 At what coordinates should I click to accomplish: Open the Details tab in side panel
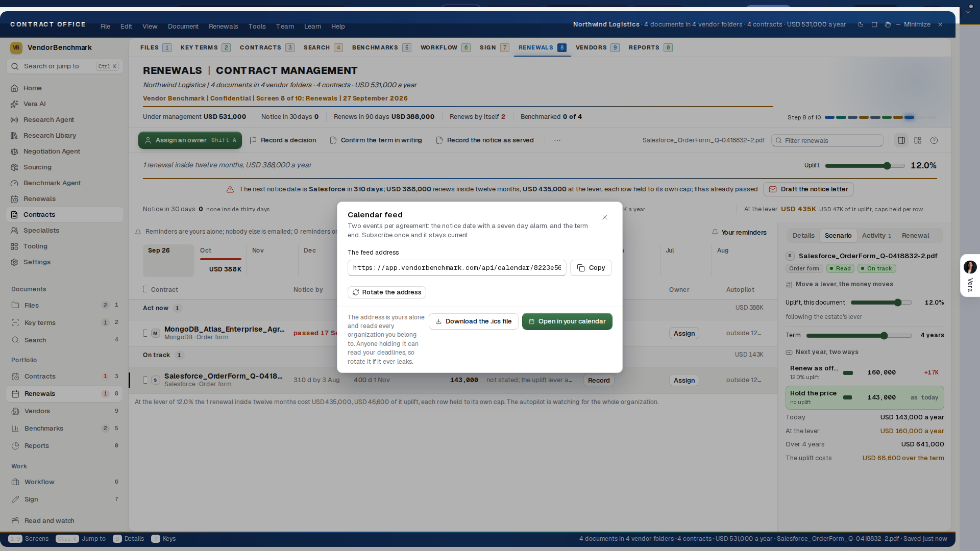click(803, 235)
